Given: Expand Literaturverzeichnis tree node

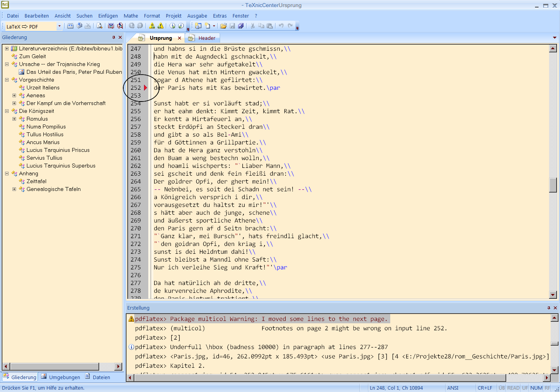Looking at the screenshot, I should pyautogui.click(x=7, y=48).
